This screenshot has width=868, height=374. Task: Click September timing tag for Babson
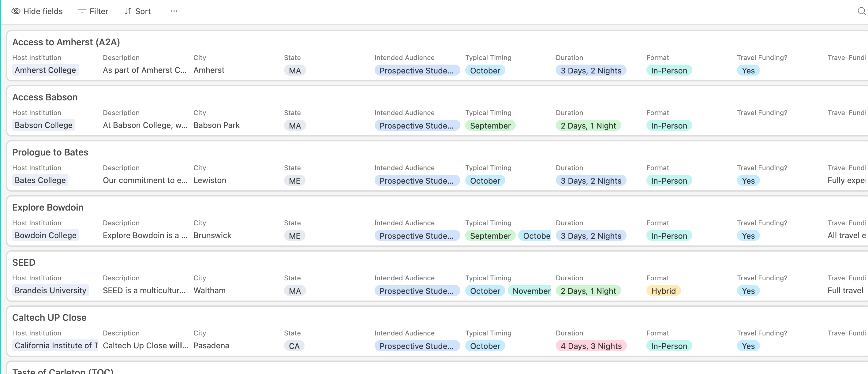tap(490, 126)
